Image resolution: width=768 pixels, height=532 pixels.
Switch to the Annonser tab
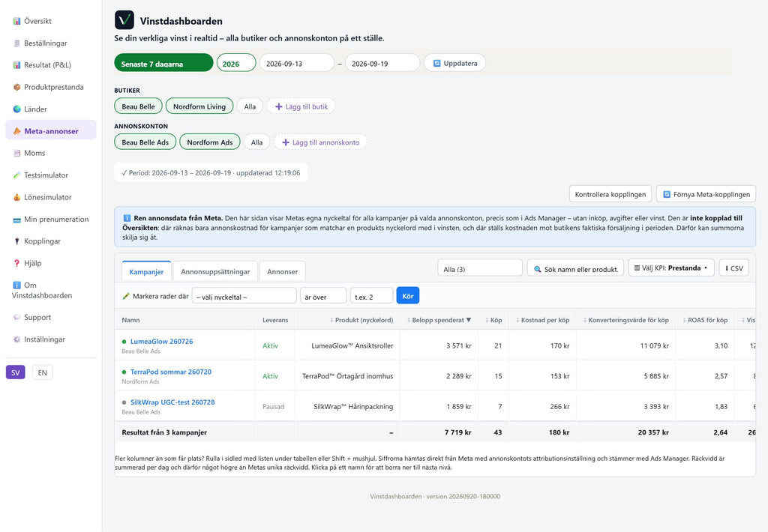click(x=283, y=271)
